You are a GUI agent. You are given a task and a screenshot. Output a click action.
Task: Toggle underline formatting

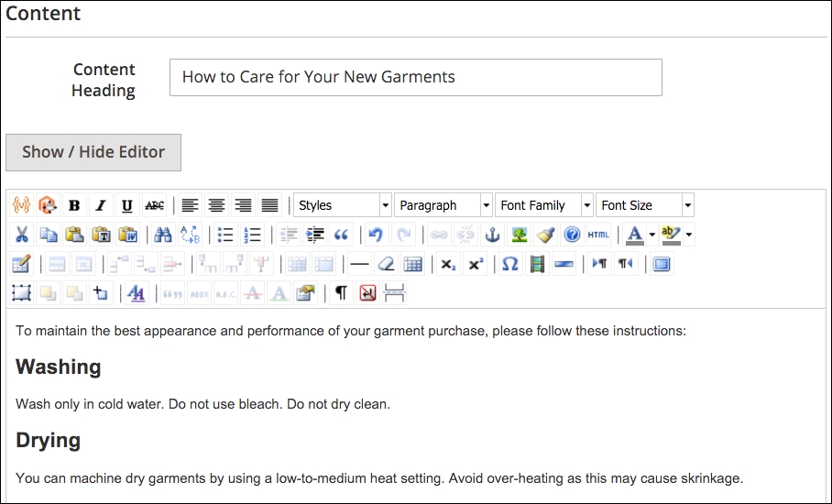tap(127, 205)
